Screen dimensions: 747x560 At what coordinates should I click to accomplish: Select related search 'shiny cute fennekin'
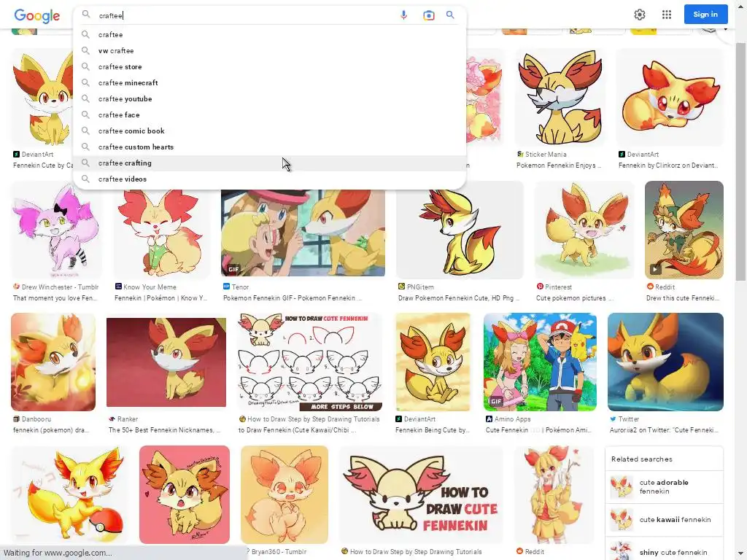664,550
